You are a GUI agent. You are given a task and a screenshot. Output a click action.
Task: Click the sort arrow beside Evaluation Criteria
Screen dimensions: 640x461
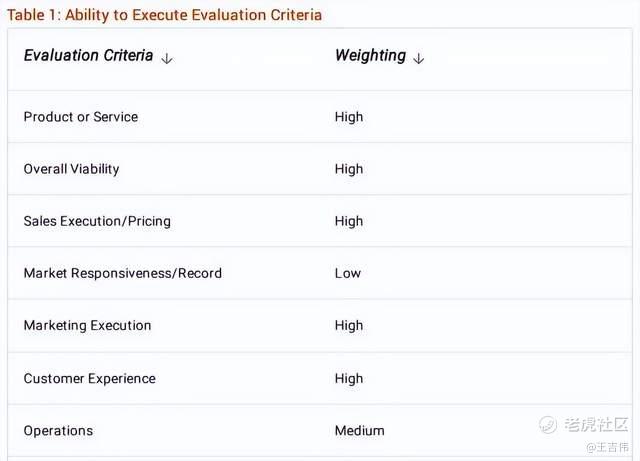[x=167, y=58]
